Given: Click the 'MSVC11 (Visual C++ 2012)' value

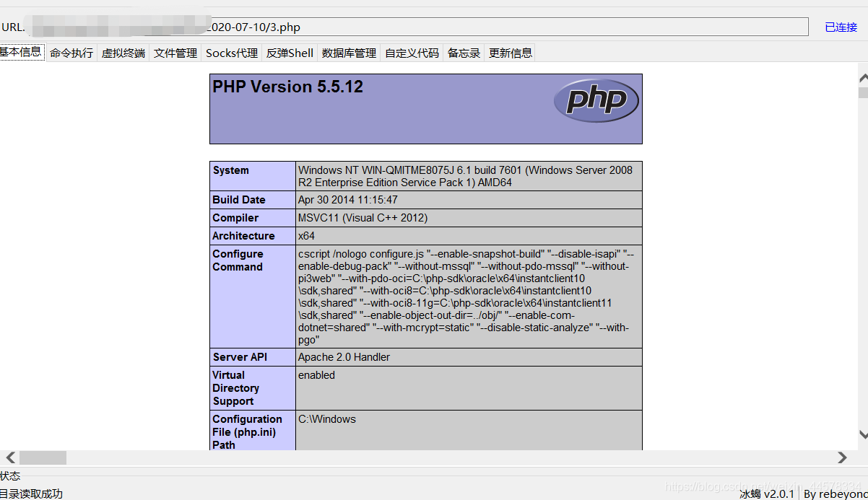Looking at the screenshot, I should tap(363, 218).
